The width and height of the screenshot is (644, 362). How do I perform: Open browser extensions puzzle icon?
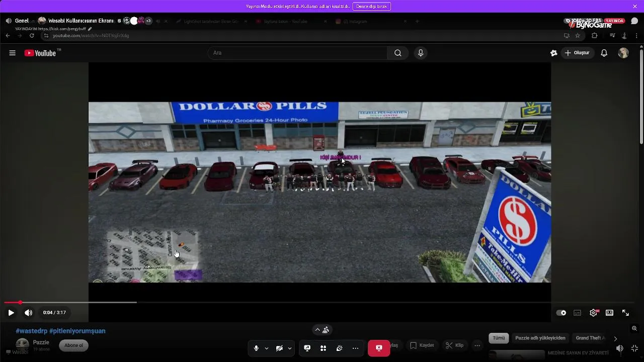tap(594, 36)
